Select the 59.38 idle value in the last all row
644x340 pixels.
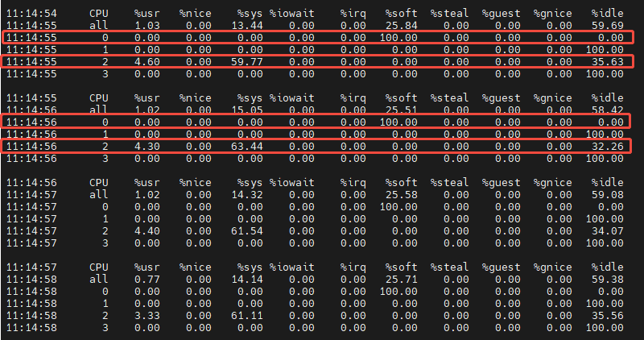click(608, 280)
